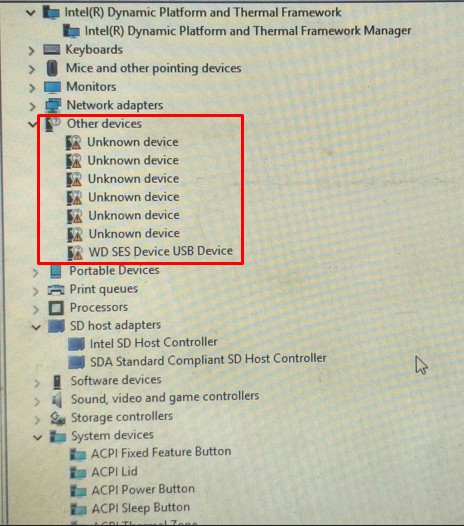Click the Monitors category icon
Viewport: 464px width, 526px height.
click(53, 87)
